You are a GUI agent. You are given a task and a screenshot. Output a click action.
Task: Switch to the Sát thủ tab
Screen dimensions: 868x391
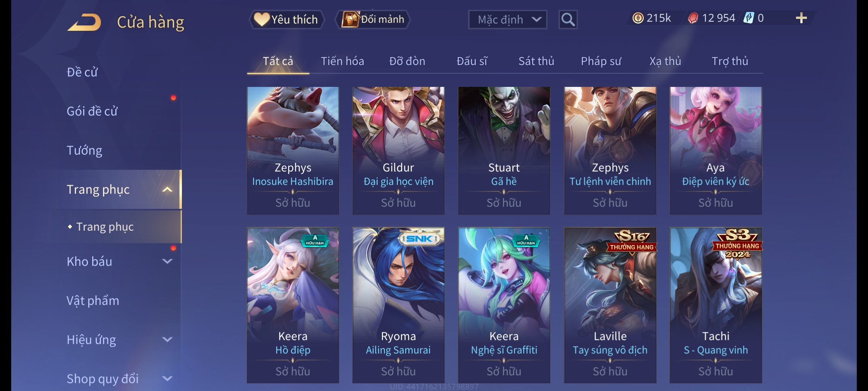click(x=536, y=61)
